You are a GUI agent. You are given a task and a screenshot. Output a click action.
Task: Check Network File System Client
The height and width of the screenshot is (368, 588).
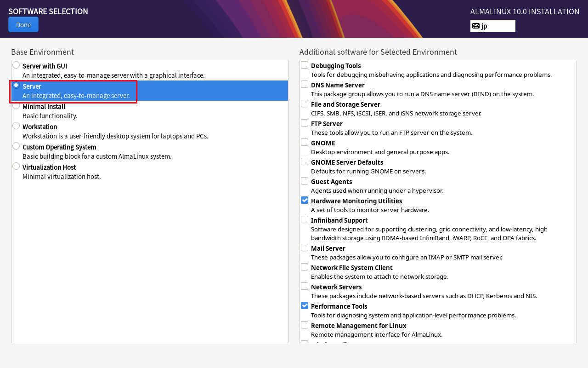coord(305,267)
